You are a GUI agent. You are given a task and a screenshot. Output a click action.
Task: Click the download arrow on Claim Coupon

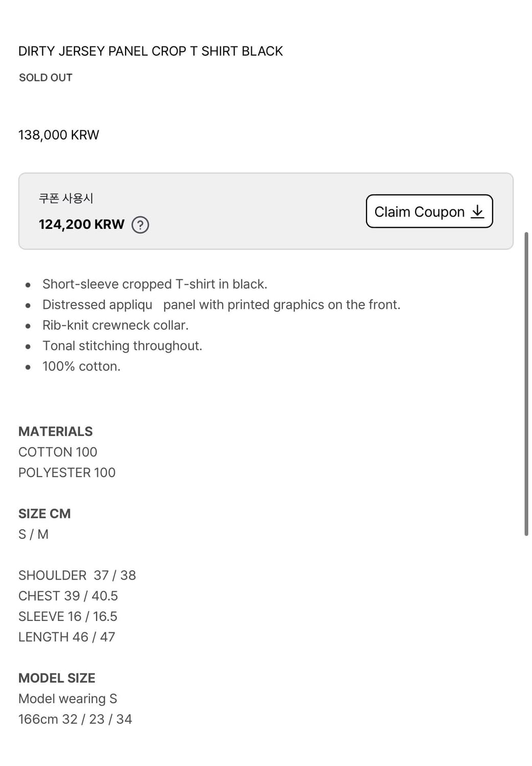coord(477,211)
